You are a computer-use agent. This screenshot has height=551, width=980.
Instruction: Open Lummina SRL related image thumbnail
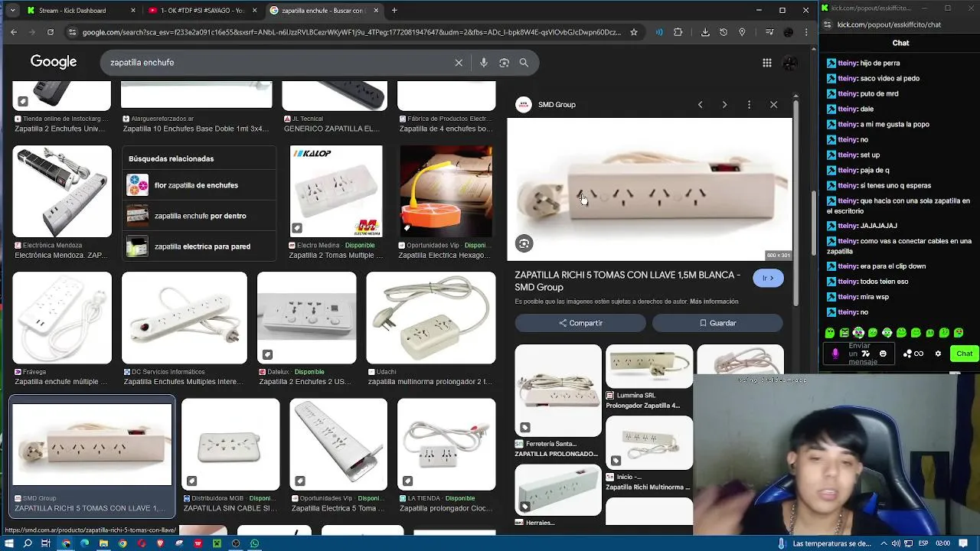[649, 367]
